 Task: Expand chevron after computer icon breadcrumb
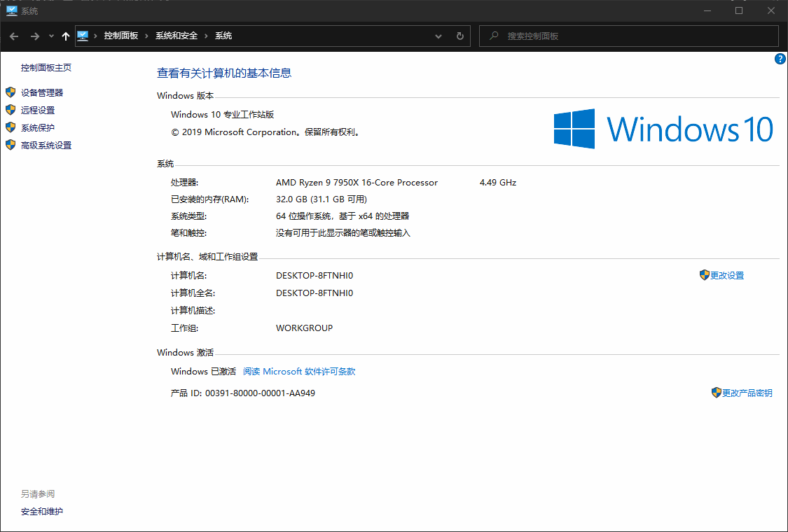pyautogui.click(x=95, y=36)
